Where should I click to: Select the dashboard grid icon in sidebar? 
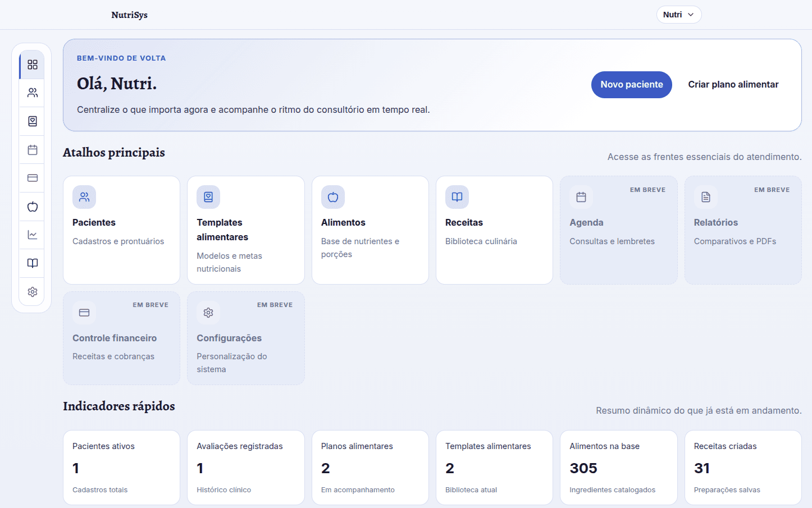(x=32, y=64)
